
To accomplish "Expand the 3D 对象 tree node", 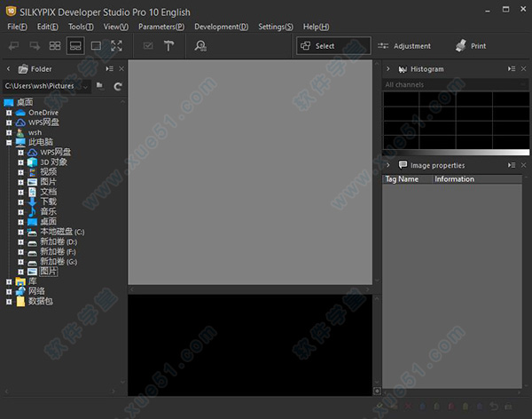I will 20,162.
